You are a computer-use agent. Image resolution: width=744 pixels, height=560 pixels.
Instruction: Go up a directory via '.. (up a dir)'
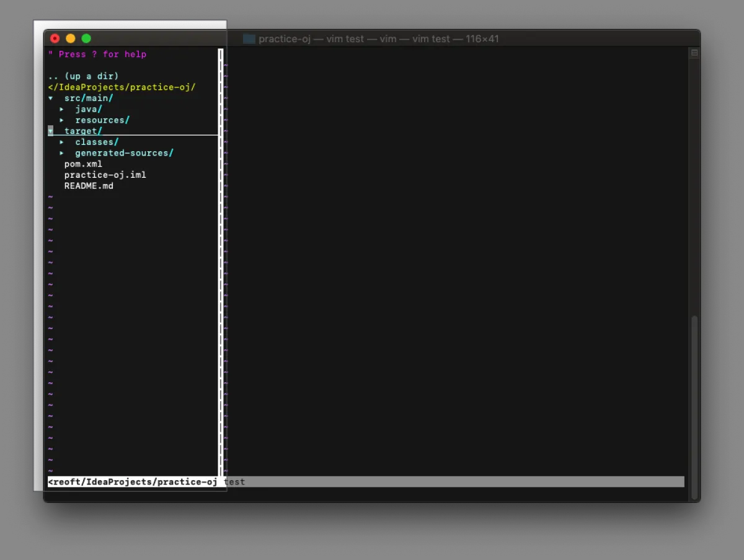(83, 76)
